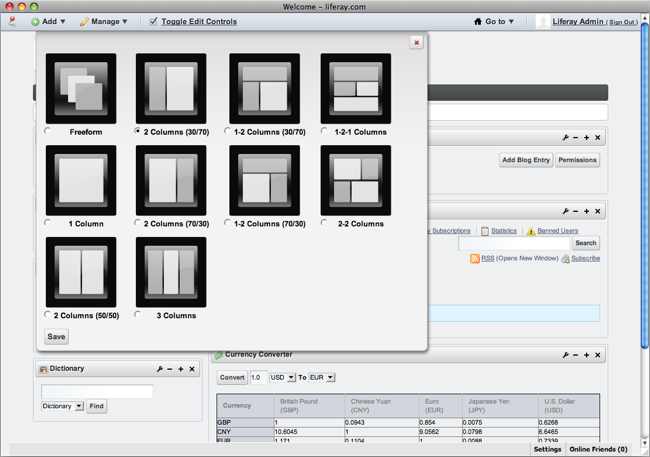
Task: Click the currency amount field showing 1.0
Action: point(258,377)
